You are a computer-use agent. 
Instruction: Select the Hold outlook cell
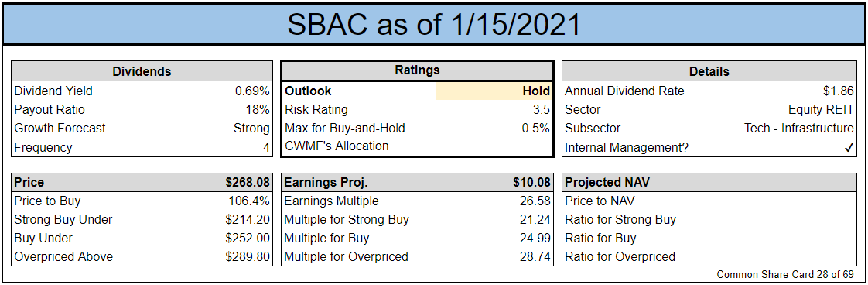pyautogui.click(x=494, y=91)
